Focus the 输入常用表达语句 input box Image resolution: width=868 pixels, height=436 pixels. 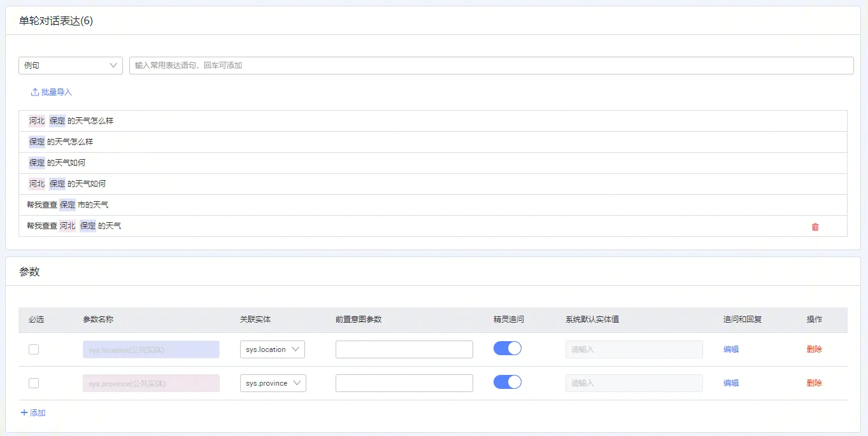(490, 66)
